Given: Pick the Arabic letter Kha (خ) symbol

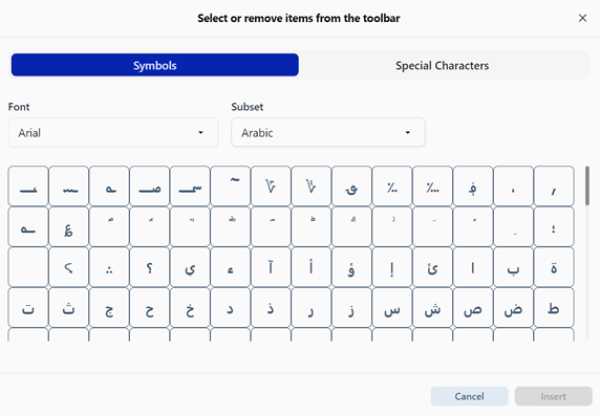Looking at the screenshot, I should point(190,308).
